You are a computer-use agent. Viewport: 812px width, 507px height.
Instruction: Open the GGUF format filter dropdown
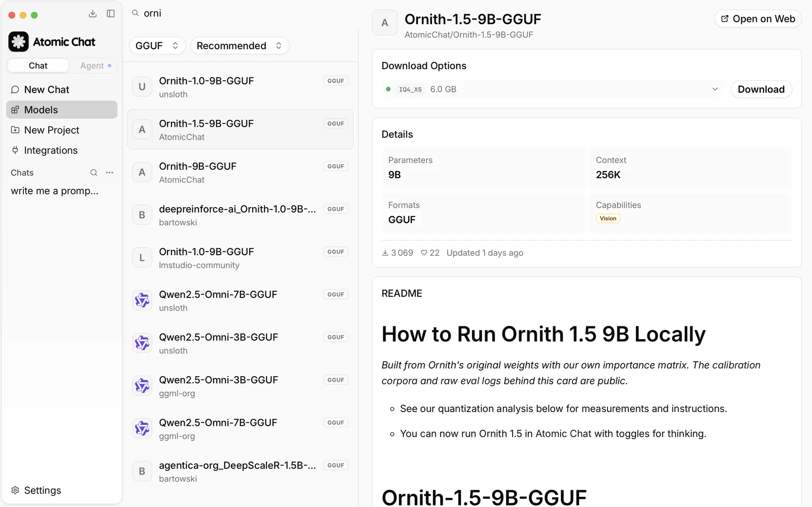[157, 46]
